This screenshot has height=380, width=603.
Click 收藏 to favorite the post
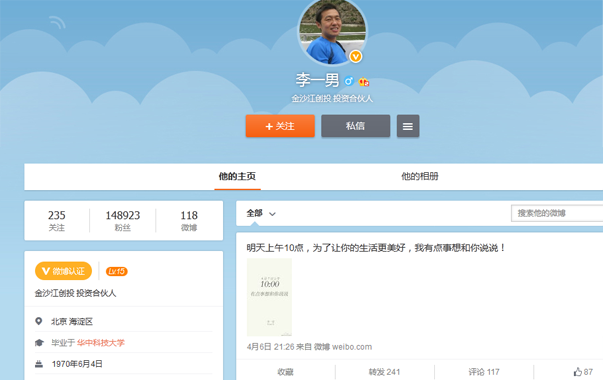click(x=285, y=372)
